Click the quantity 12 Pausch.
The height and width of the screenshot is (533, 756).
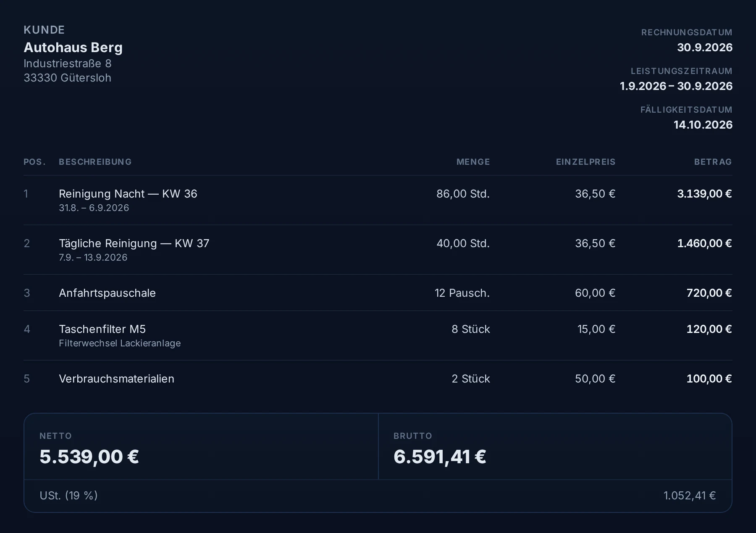coord(462,293)
